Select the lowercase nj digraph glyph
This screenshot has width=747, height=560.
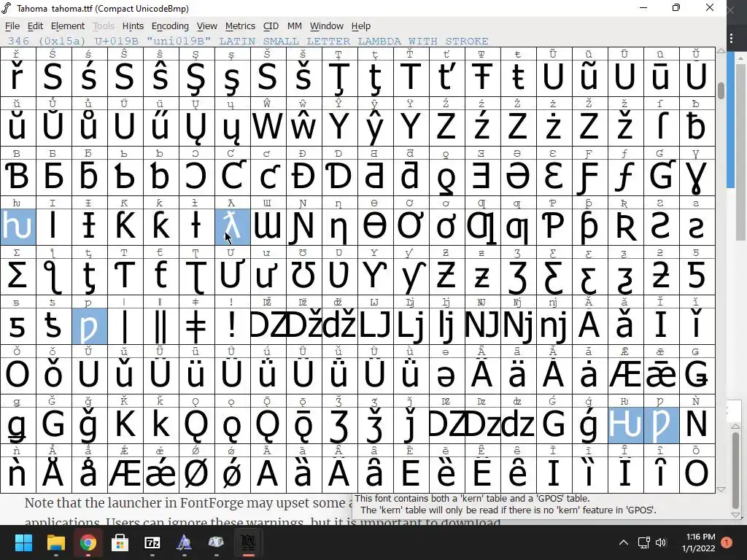554,326
